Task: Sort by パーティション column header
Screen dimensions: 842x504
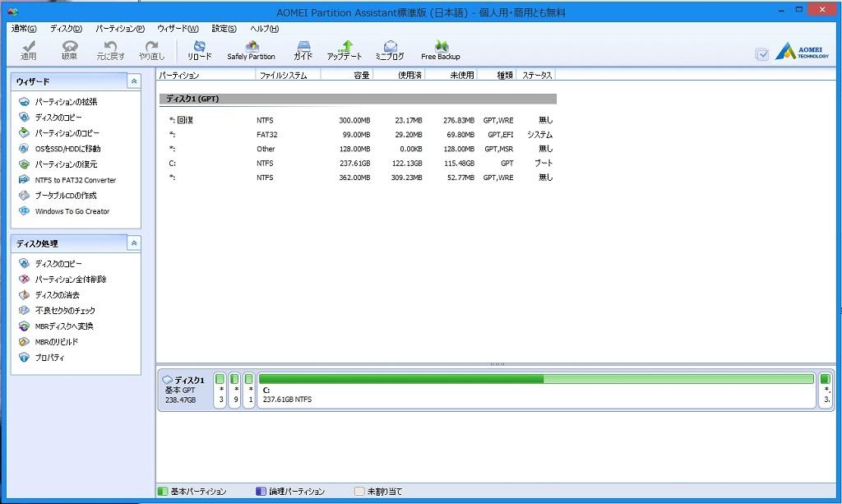Action: [206, 75]
